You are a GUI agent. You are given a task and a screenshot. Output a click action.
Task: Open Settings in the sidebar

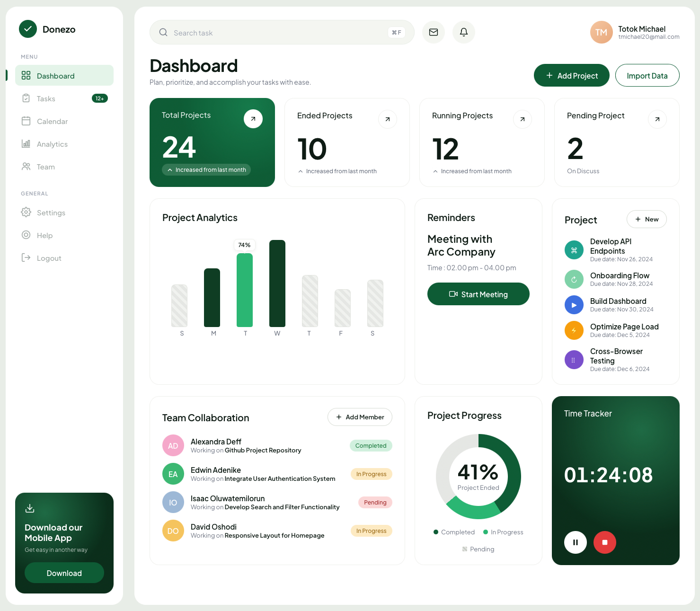[x=64, y=213]
